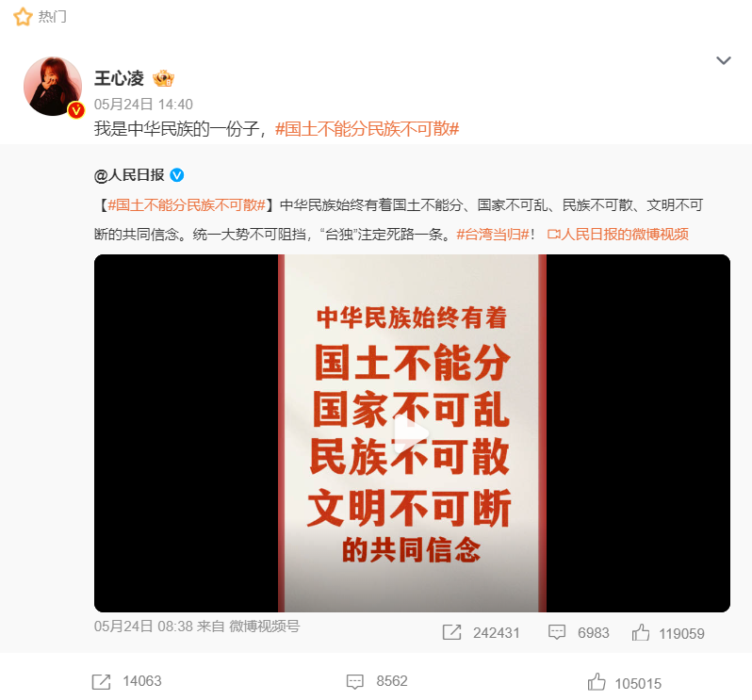The image size is (752, 700).
Task: Open the hashtag #国土不能分民族不可散# in the quoted post
Action: (x=187, y=205)
